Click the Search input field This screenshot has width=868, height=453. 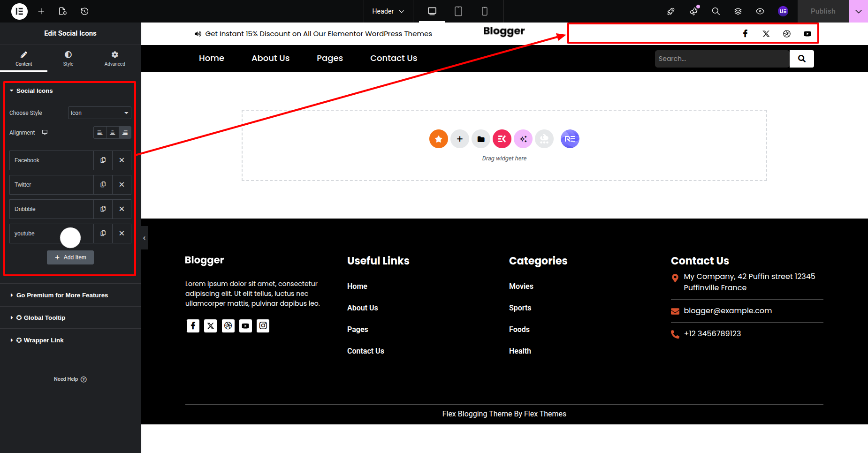722,59
